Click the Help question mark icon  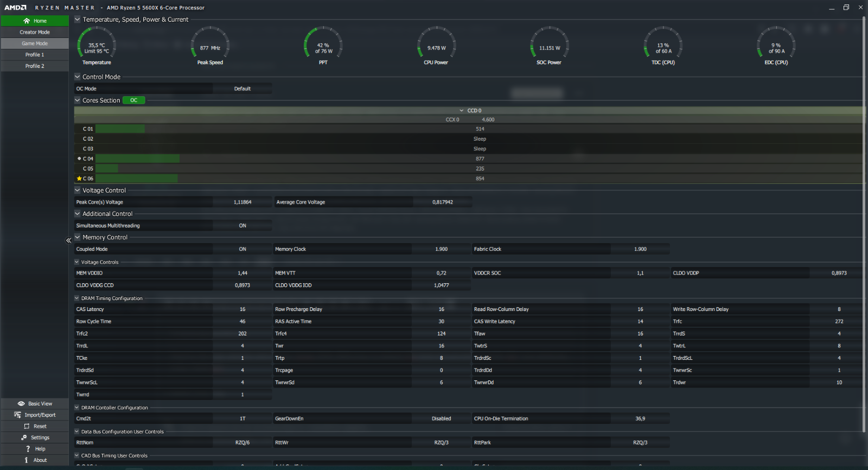28,449
